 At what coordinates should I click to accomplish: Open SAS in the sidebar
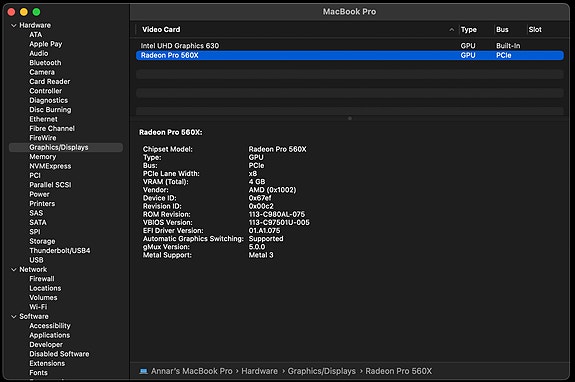[36, 213]
